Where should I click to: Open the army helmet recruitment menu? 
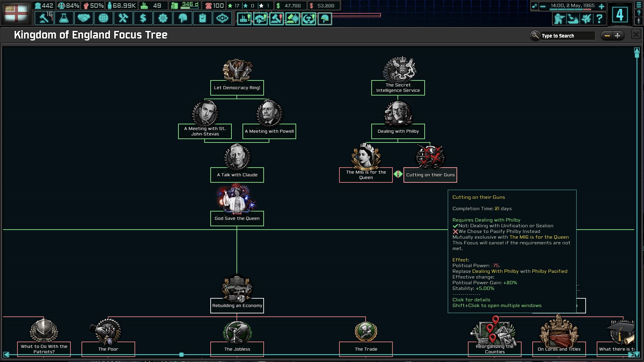pos(182,18)
